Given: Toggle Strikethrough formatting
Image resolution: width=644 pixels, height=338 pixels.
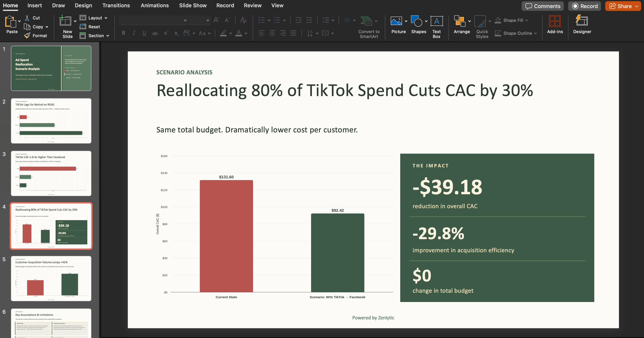Looking at the screenshot, I should click(x=155, y=33).
